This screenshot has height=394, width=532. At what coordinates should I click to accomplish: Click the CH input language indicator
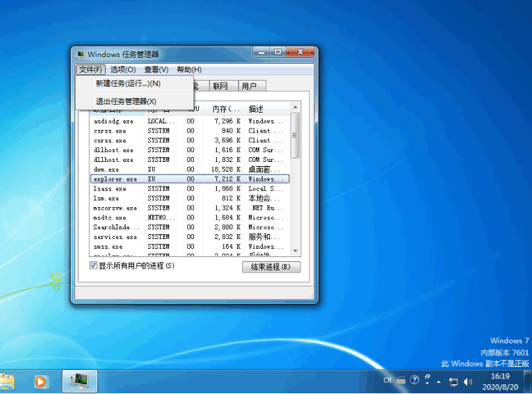pos(387,381)
